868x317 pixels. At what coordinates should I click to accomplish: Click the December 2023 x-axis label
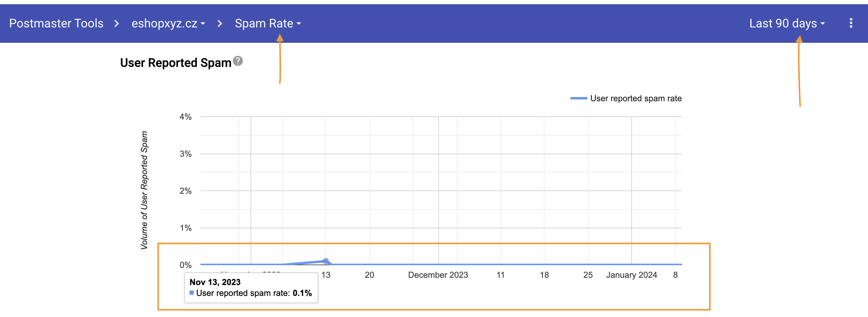click(x=438, y=275)
